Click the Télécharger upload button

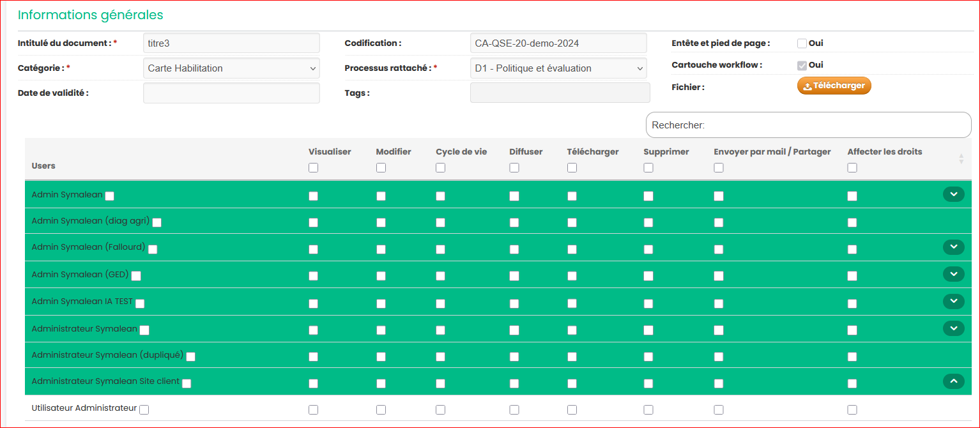[834, 86]
